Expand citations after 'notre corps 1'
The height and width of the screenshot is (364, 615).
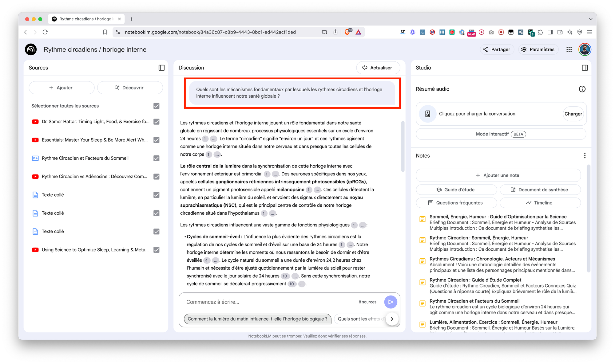click(217, 155)
